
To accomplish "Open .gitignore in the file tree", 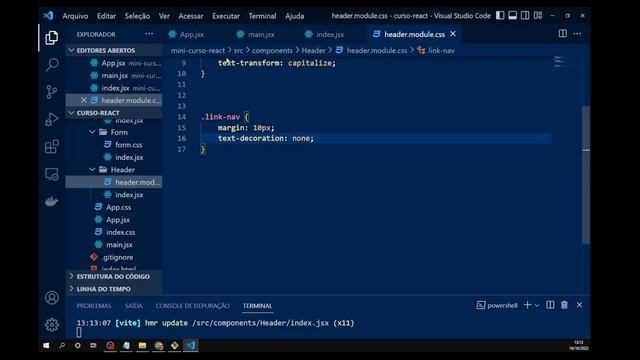I will pos(118,257).
